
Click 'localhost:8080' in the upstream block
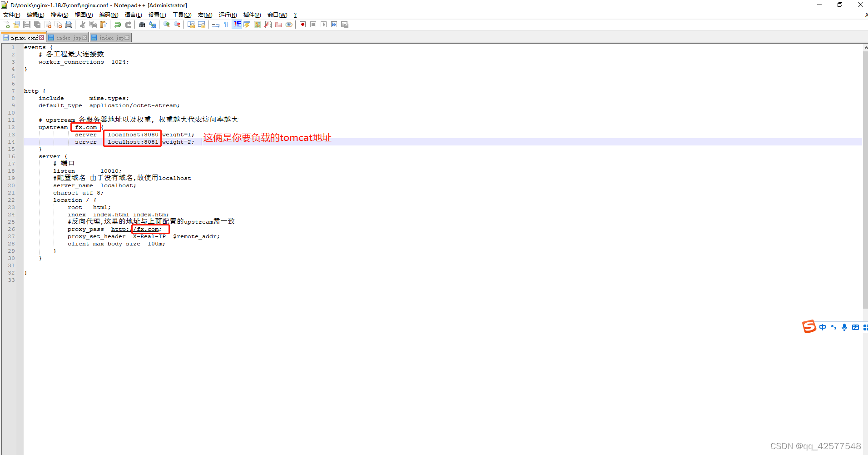pyautogui.click(x=133, y=135)
